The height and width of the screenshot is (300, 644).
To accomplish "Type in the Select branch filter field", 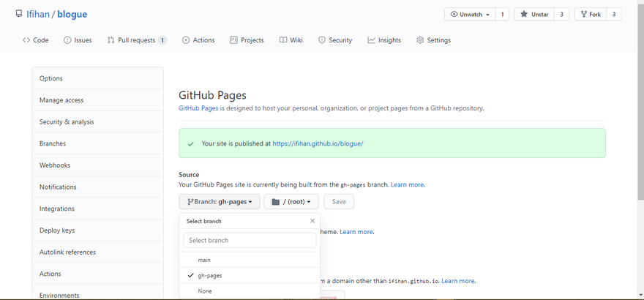I will pos(250,240).
